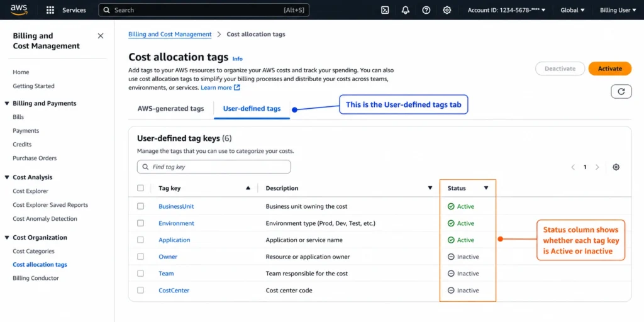The height and width of the screenshot is (322, 644).
Task: Open the Owner tag key link
Action: click(168, 257)
